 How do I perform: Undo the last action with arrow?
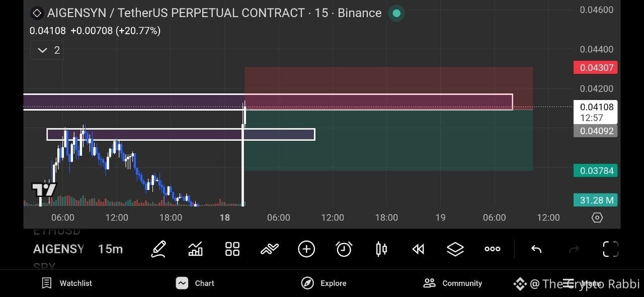(x=536, y=249)
